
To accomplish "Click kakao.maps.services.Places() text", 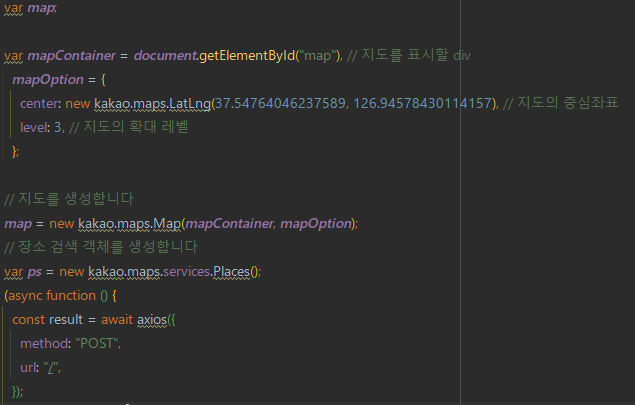I will (x=173, y=272).
